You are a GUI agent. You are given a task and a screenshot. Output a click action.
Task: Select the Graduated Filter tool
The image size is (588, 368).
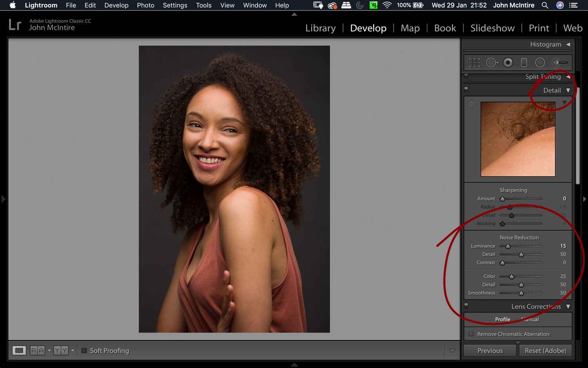pyautogui.click(x=524, y=62)
